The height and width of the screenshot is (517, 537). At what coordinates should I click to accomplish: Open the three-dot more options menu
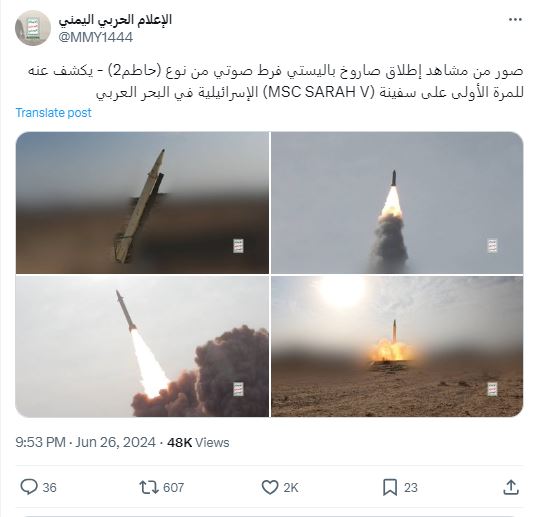tap(515, 20)
